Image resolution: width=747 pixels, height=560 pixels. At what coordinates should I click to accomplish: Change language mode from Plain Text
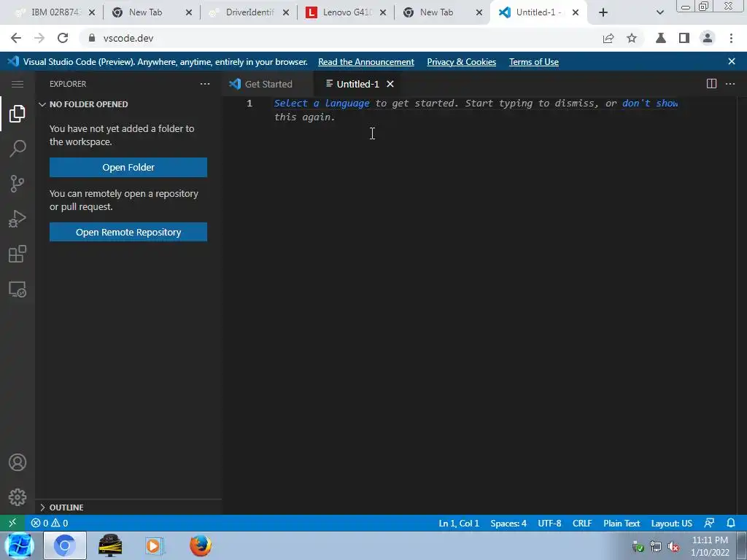[x=622, y=523]
